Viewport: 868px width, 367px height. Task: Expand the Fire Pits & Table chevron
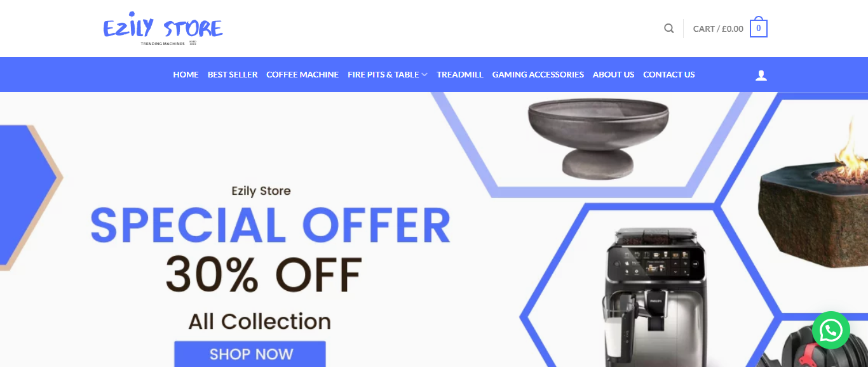coord(424,75)
